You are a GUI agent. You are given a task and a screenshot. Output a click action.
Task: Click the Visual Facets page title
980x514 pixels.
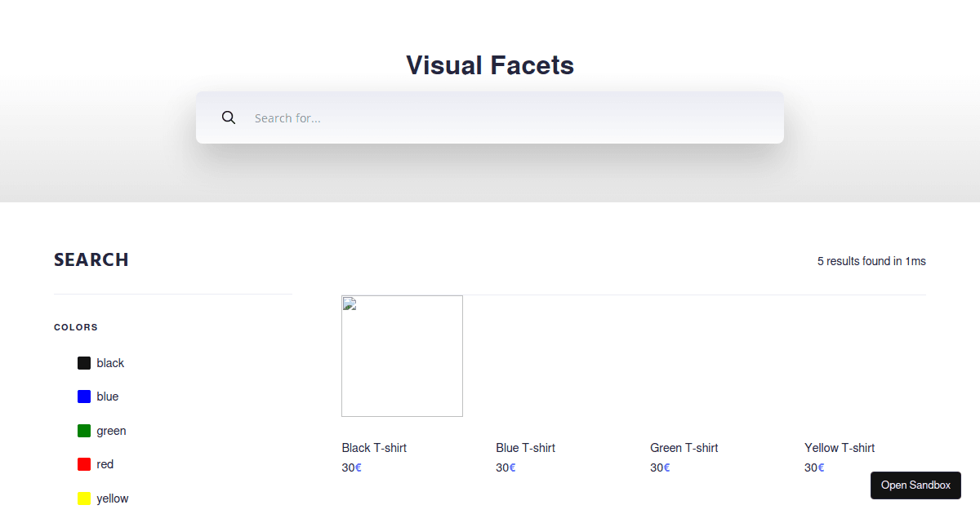[489, 65]
